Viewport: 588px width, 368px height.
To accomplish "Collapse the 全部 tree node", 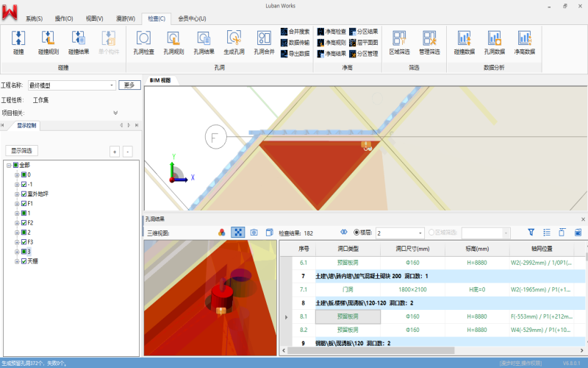I will pyautogui.click(x=9, y=165).
